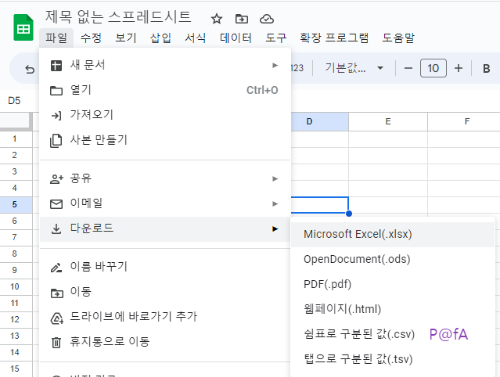Screen dimensions: 500x377
Task: Download as Microsoft Excel(.xlsx)
Action: 392,234
